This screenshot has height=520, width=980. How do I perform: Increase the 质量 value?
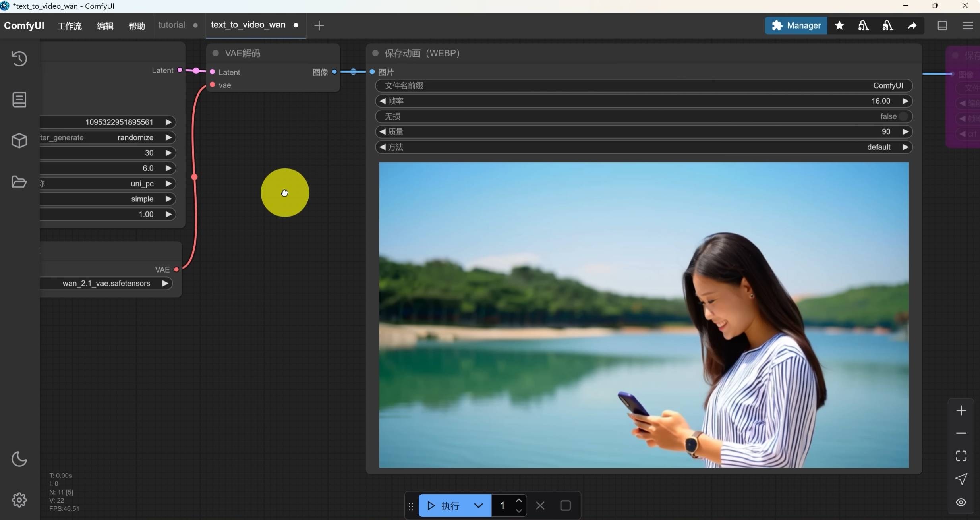coord(906,131)
